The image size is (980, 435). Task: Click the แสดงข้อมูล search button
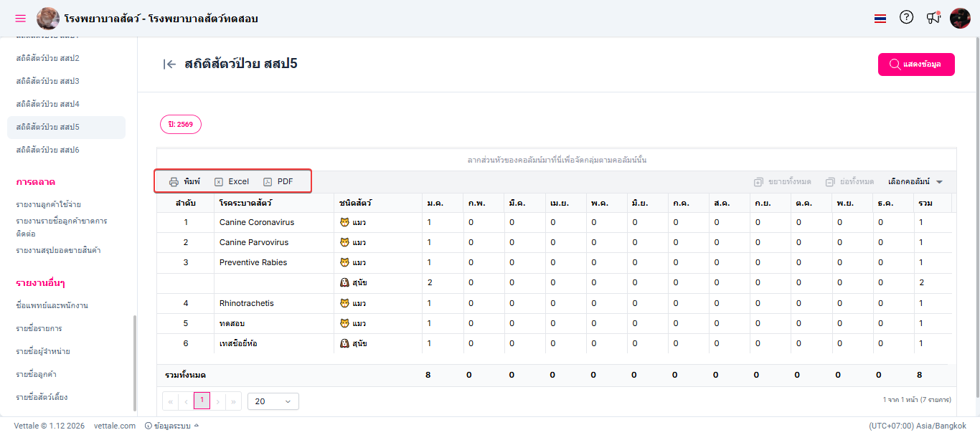tap(916, 64)
